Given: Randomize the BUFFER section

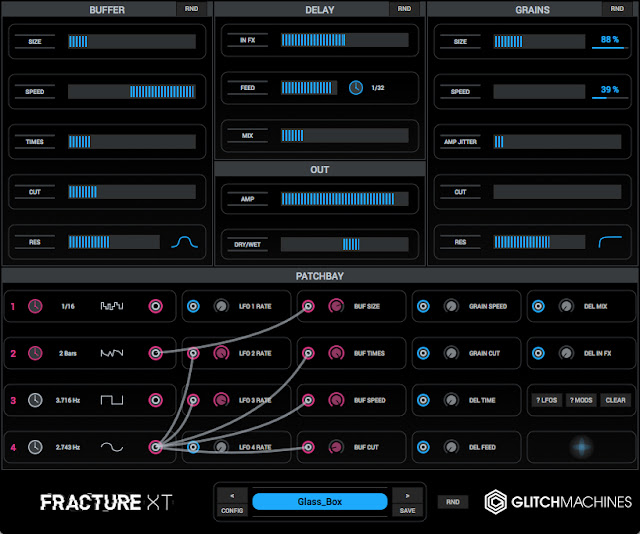Looking at the screenshot, I should pyautogui.click(x=191, y=9).
